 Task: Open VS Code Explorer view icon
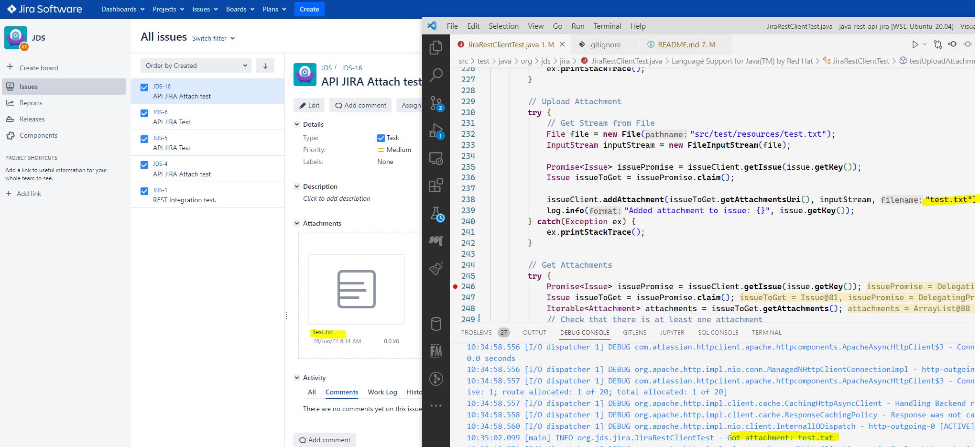tap(436, 47)
